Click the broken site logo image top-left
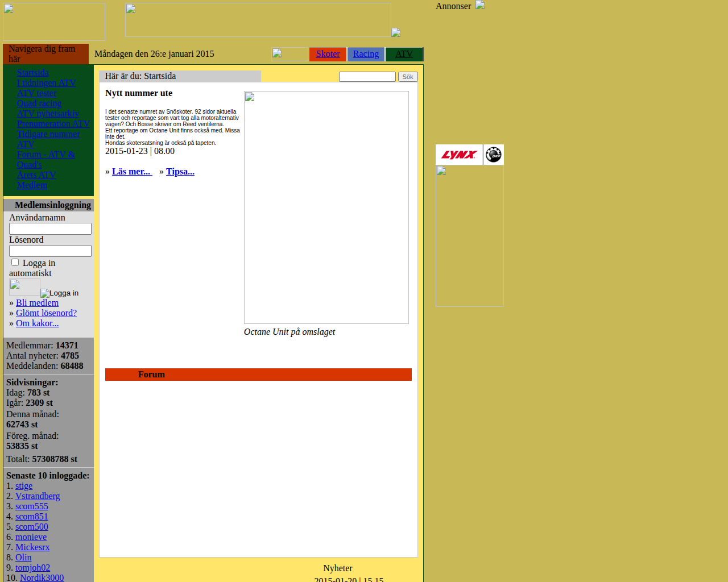This screenshot has height=582, width=728. (54, 22)
